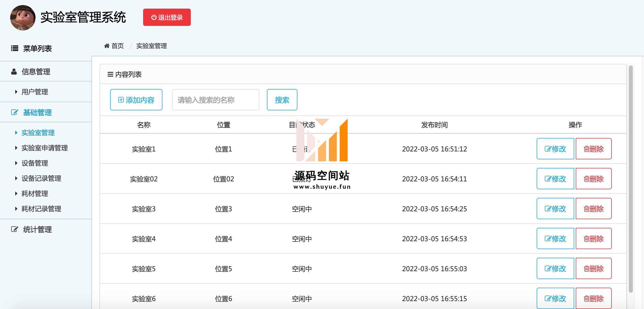The height and width of the screenshot is (309, 644).
Task: Click the 名称 column header
Action: (x=144, y=125)
